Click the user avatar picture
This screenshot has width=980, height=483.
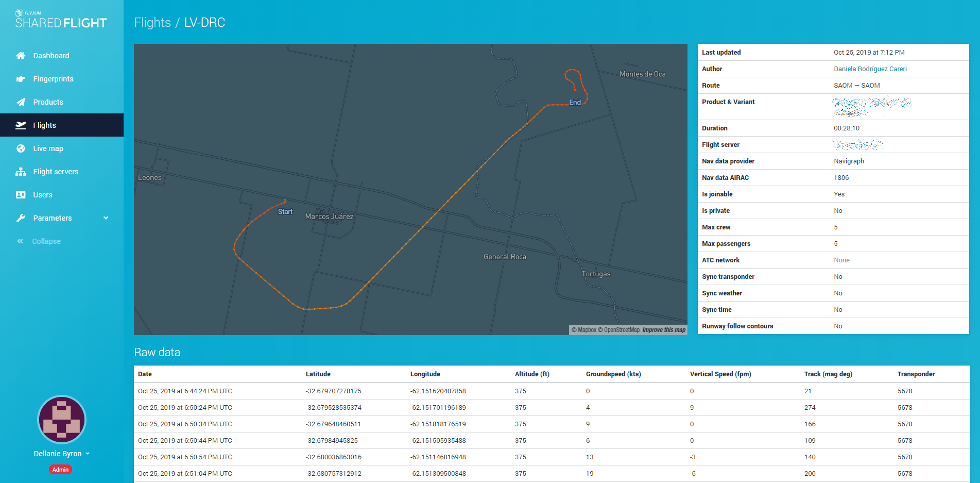(62, 420)
